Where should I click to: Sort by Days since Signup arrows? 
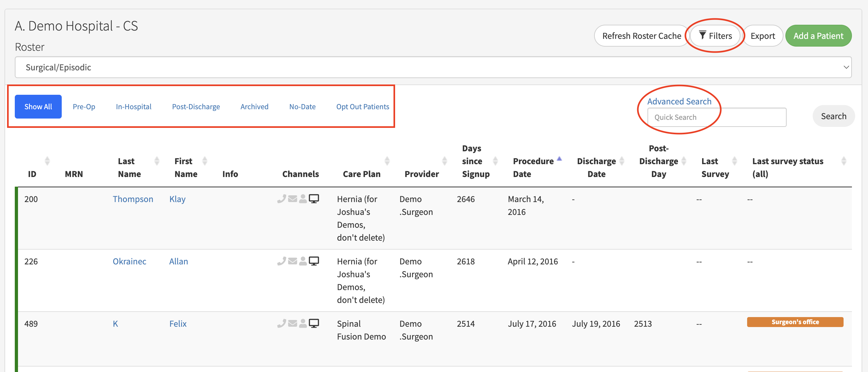coord(495,161)
